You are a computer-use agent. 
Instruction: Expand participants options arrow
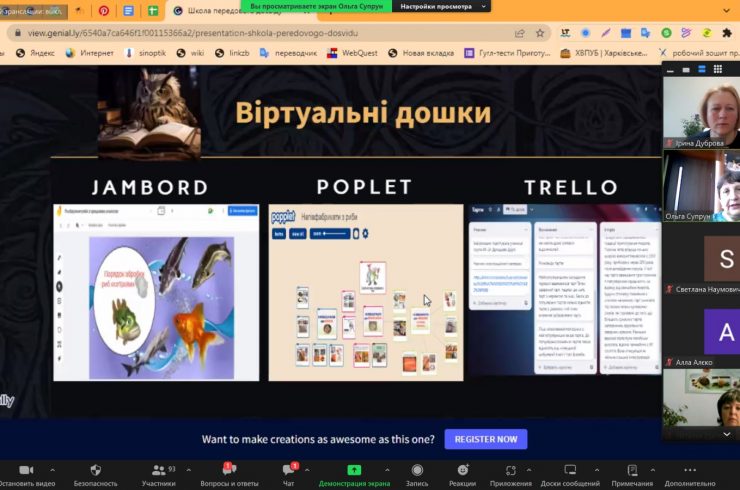click(189, 470)
